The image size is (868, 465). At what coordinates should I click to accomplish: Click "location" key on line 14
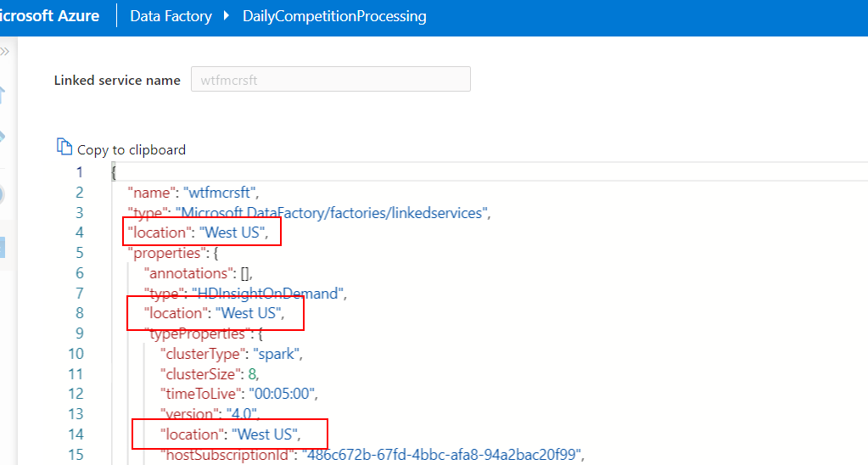[x=190, y=434]
